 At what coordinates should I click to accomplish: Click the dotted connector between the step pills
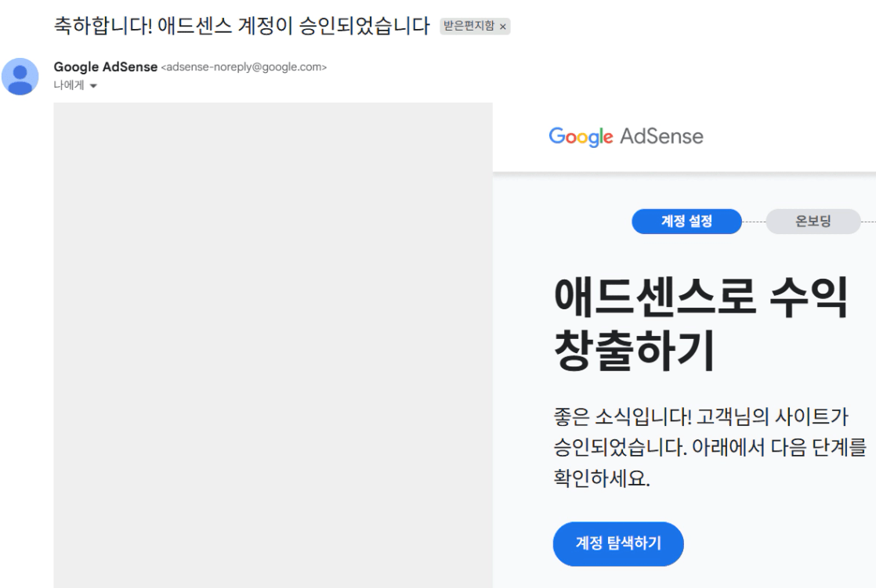click(x=754, y=222)
